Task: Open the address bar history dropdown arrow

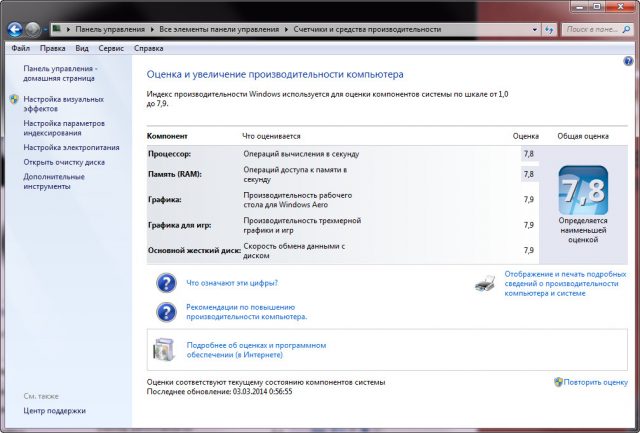Action: [533, 30]
